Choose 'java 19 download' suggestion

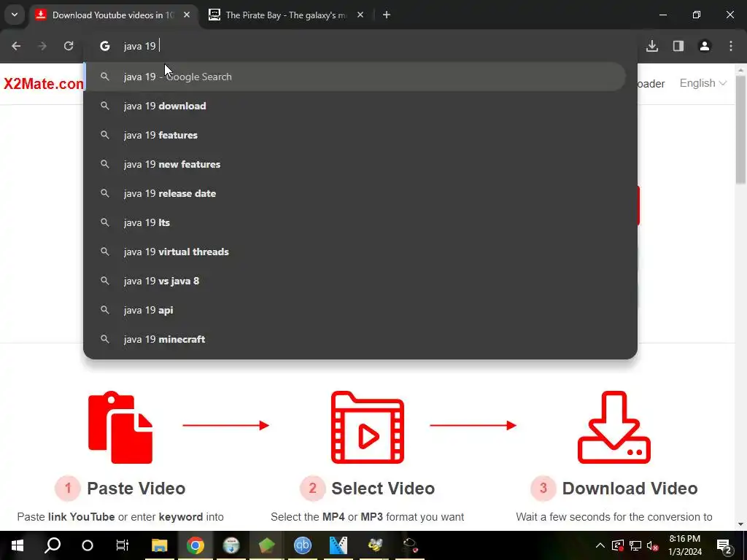coord(355,106)
